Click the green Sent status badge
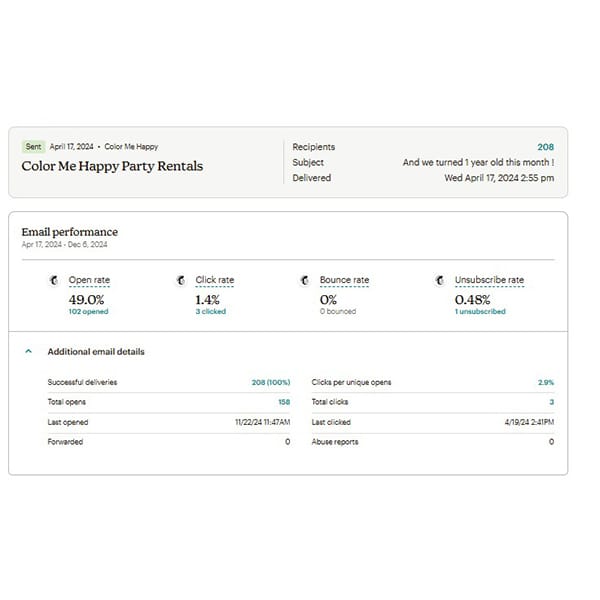The width and height of the screenshot is (600, 600). click(33, 147)
